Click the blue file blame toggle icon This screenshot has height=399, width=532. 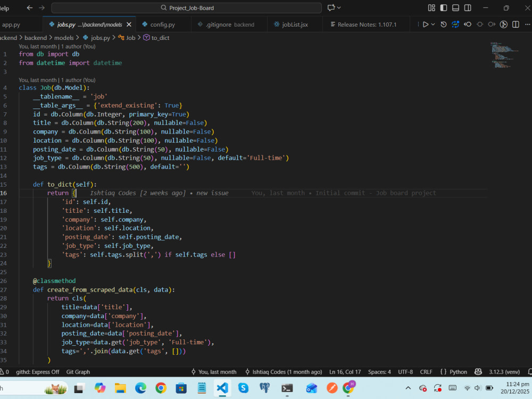(455, 24)
